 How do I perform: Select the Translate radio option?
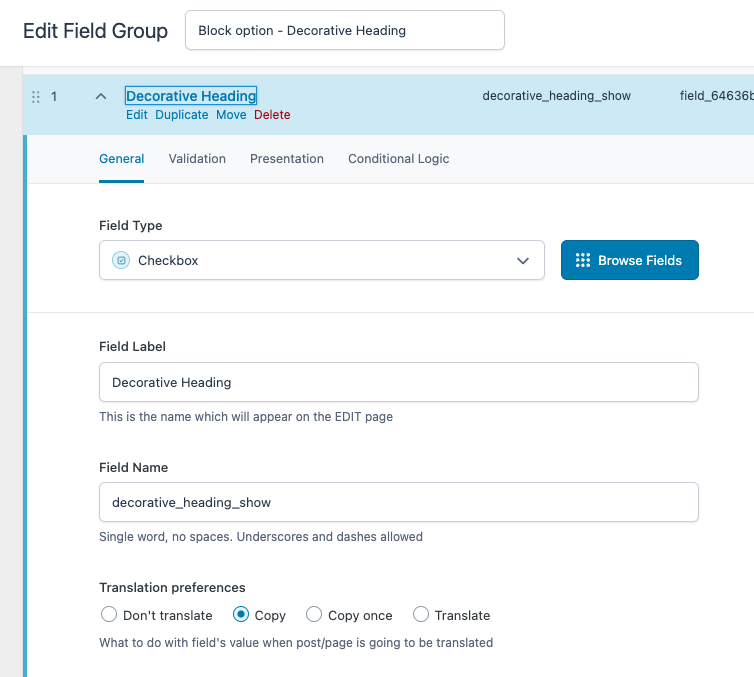click(x=421, y=614)
